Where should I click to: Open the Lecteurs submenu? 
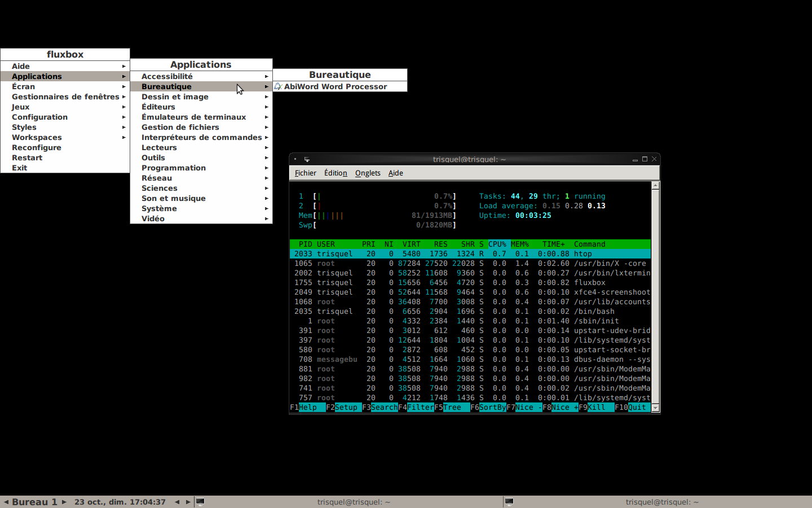(x=201, y=147)
